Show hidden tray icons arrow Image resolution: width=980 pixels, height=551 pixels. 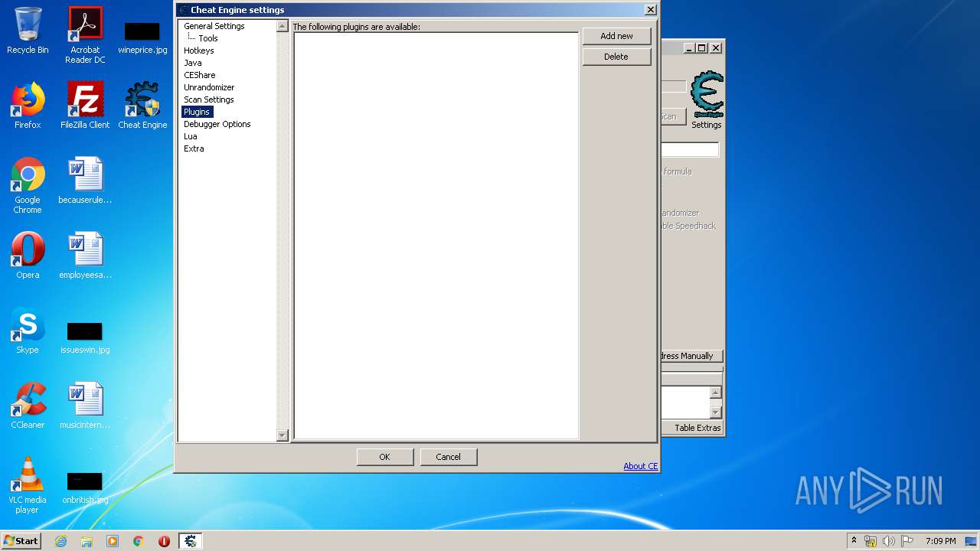click(x=854, y=540)
